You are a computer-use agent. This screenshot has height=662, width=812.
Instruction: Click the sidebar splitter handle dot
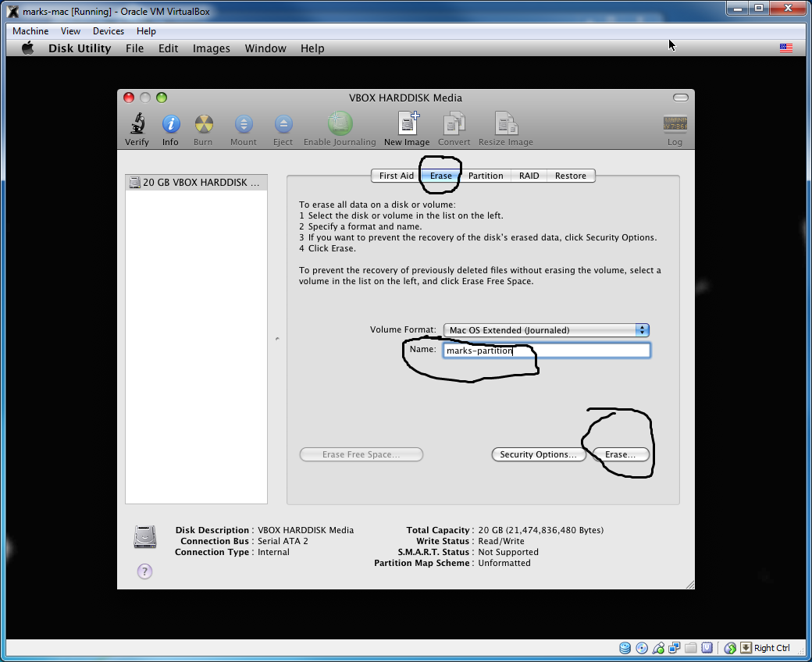277,339
